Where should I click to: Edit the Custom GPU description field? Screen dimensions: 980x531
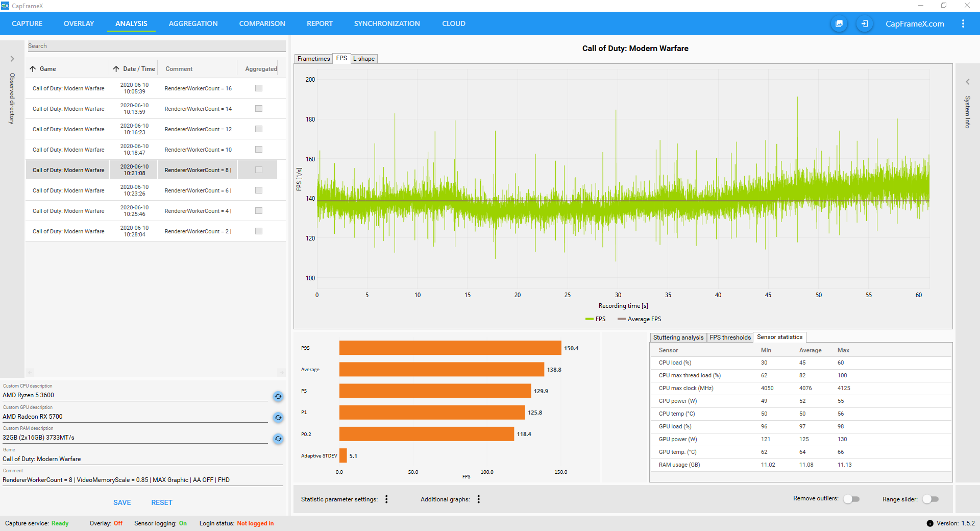(x=135, y=417)
